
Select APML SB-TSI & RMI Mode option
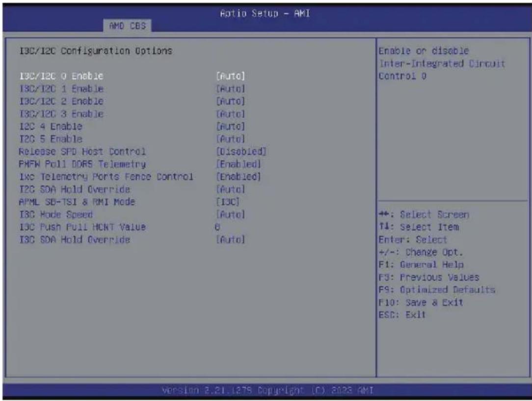click(77, 201)
